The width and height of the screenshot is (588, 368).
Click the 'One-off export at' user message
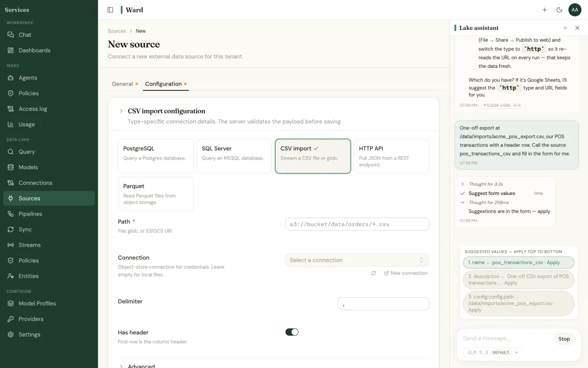[517, 145]
